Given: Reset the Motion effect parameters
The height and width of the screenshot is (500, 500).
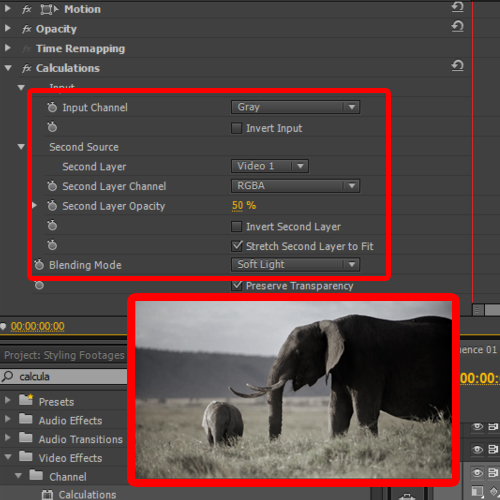Looking at the screenshot, I should [x=457, y=7].
